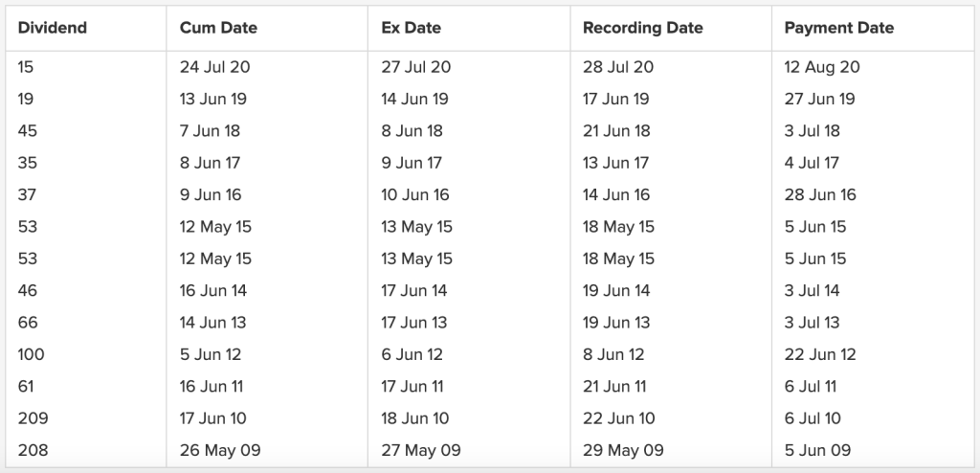Select the recording date 21 Jun 18
Screen dimensions: 980x473
point(615,131)
